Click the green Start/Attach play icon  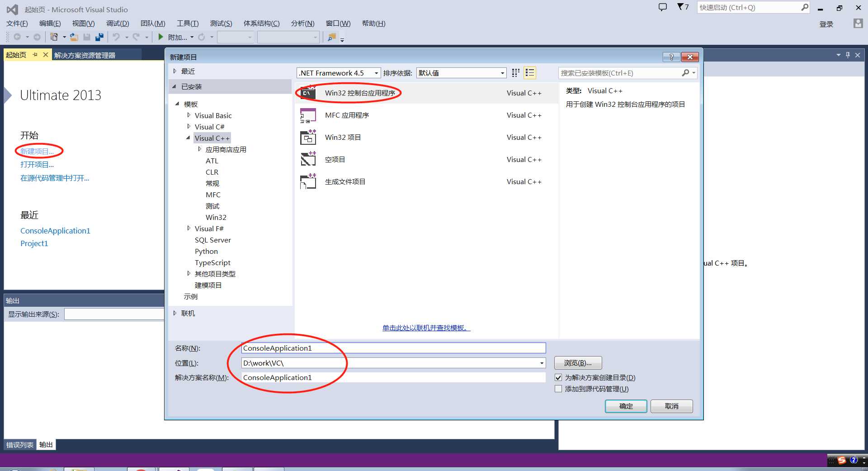pyautogui.click(x=160, y=37)
